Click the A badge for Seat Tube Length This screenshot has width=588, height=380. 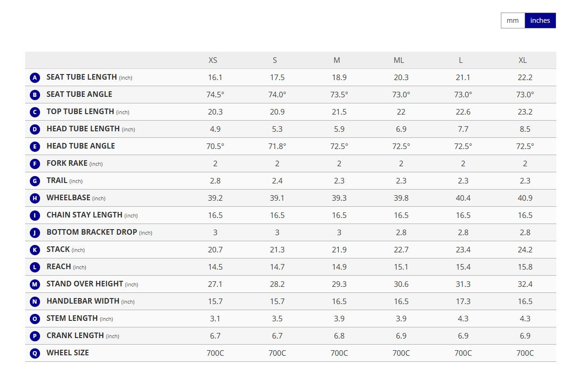(x=35, y=78)
